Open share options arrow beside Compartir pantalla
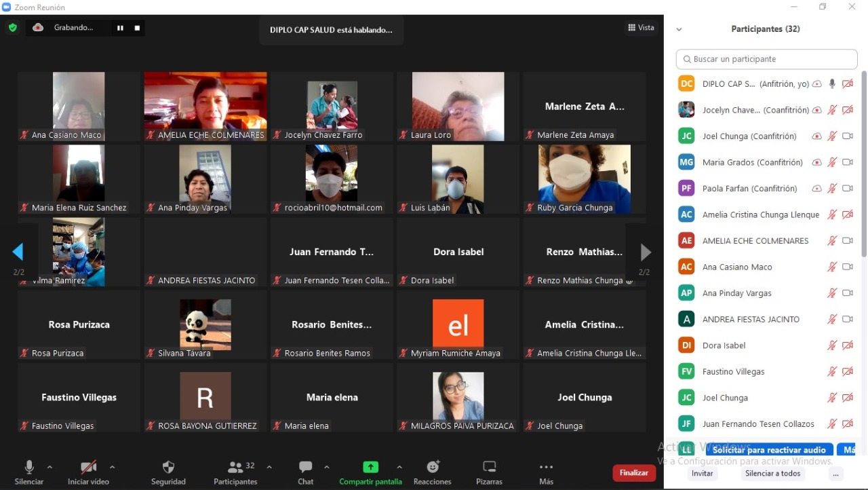868x490 pixels. [399, 467]
